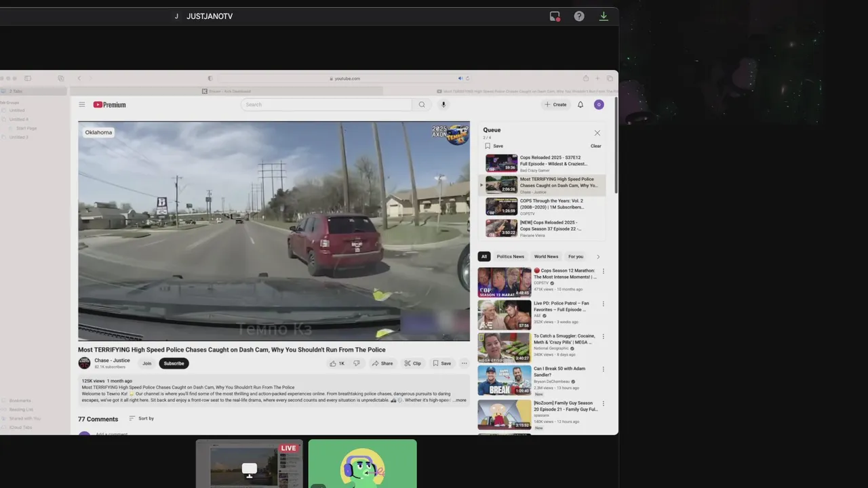Play queue item Cops Reloaded 2025 S37E12
Viewport: 868px width, 488px height.
541,163
